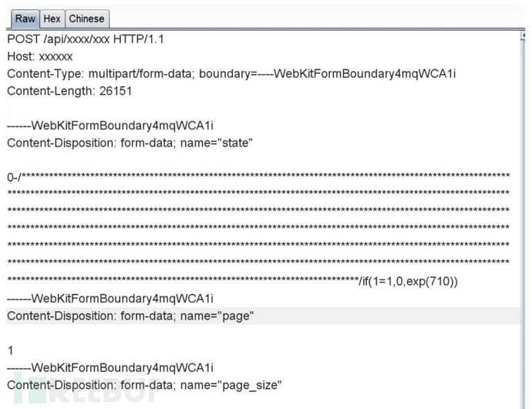Viewport: 532px width, 409px height.
Task: Click the scroll-up arrow of the request pane
Action: (523, 37)
